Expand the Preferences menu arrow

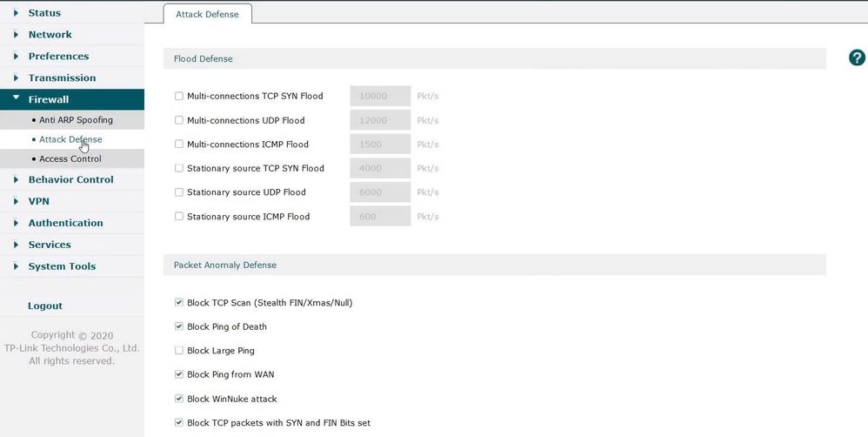(16, 56)
